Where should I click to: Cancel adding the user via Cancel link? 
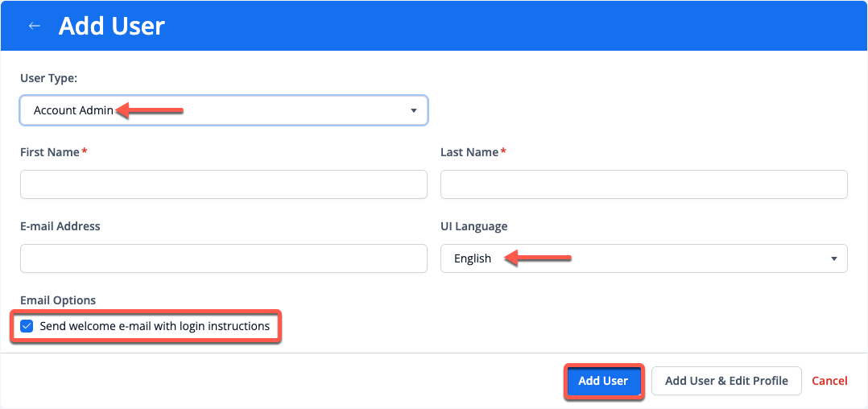pyautogui.click(x=829, y=381)
